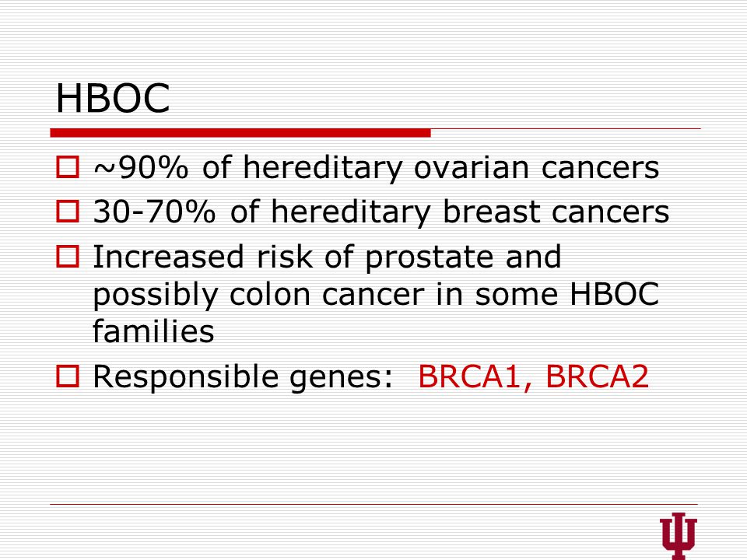This screenshot has height=560, width=747.
Task: Click the thick red bar under the title
Action: point(240,133)
